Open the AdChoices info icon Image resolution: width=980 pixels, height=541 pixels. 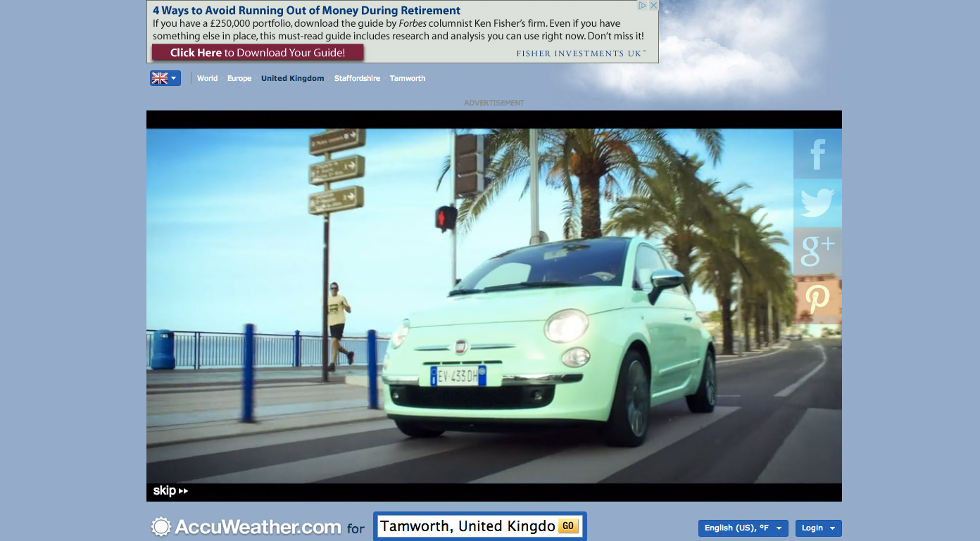pyautogui.click(x=643, y=6)
